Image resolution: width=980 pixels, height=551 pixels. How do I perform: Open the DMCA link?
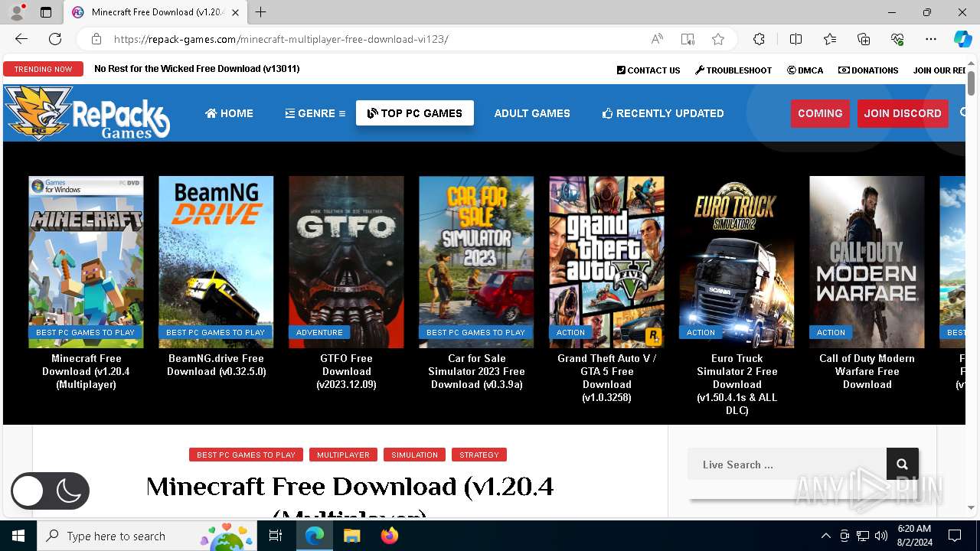(x=805, y=70)
